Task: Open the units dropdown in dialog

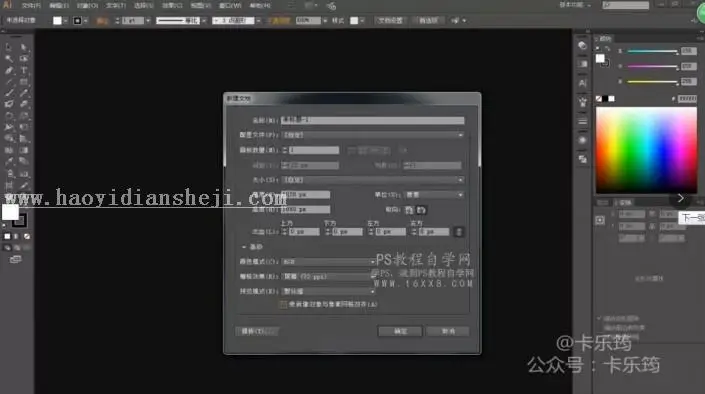Action: (434, 195)
